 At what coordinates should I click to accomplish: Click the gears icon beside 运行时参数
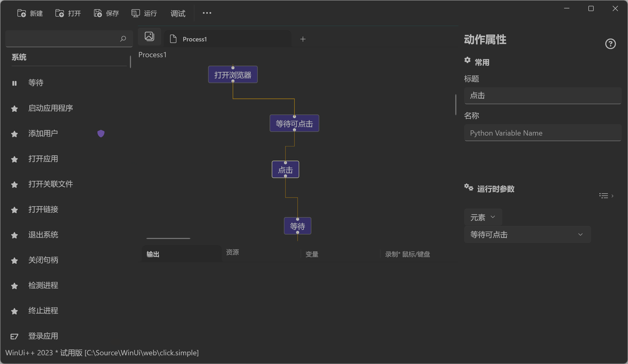tap(469, 188)
